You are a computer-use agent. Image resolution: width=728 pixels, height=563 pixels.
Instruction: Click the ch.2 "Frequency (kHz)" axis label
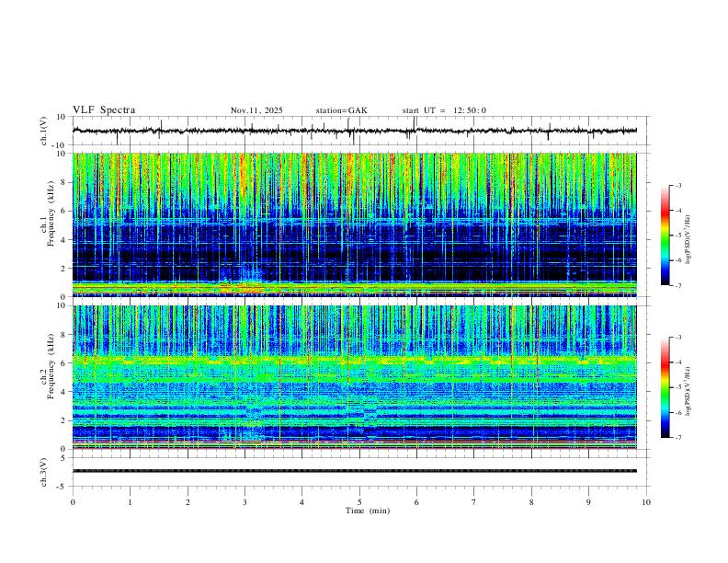coord(51,366)
